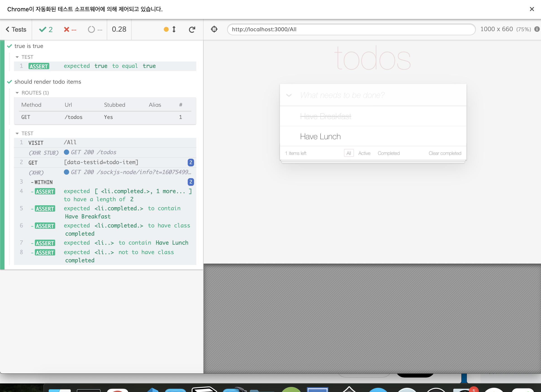Click Clear completed button

coord(445,153)
